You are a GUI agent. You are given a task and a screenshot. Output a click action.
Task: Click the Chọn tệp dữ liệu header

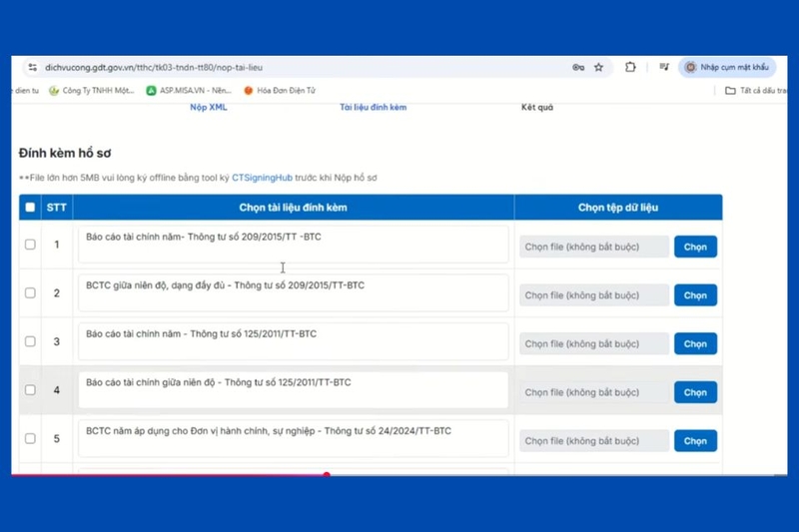[x=618, y=208]
